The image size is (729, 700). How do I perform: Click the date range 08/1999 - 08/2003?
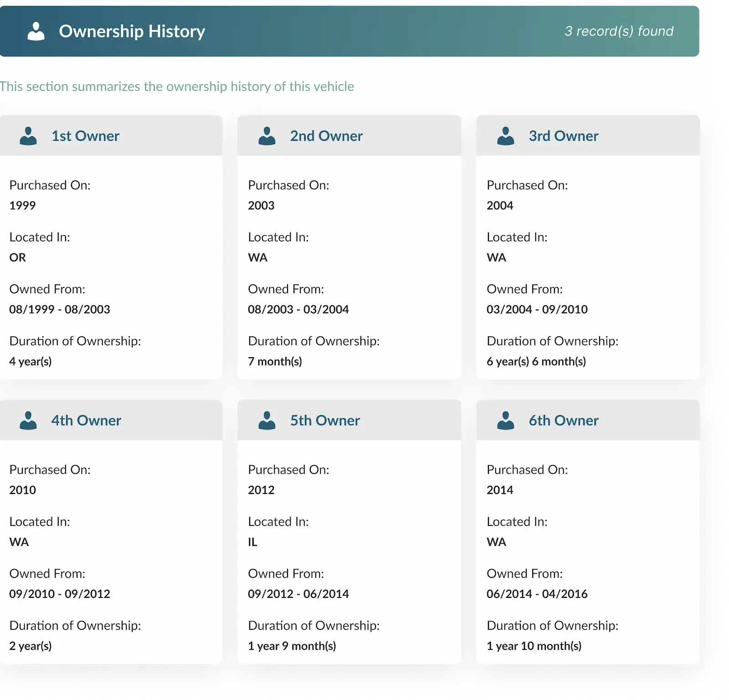tap(60, 309)
